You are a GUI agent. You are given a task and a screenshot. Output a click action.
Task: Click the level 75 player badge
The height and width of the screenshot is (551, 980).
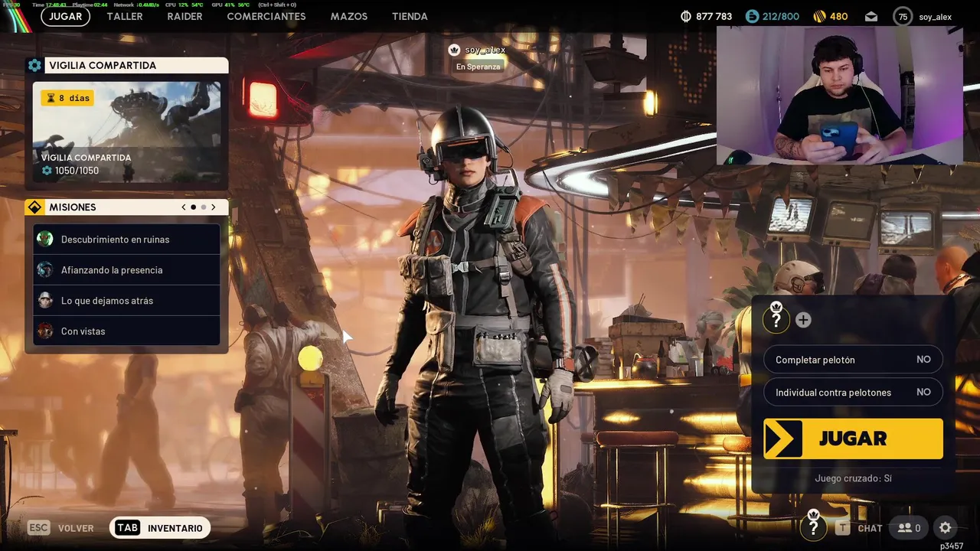(x=903, y=16)
